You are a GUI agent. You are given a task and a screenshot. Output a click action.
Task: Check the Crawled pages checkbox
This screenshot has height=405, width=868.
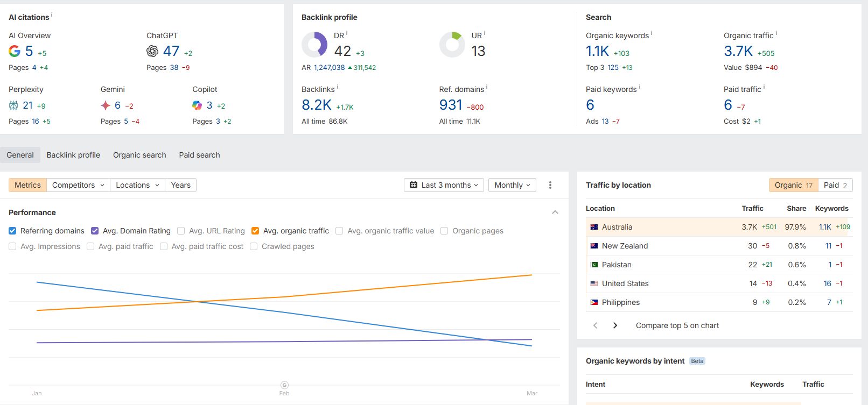pyautogui.click(x=254, y=246)
